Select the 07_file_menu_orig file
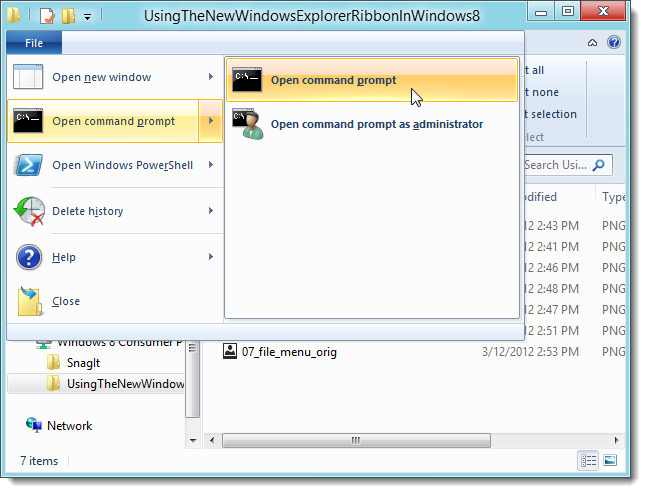 (x=289, y=352)
